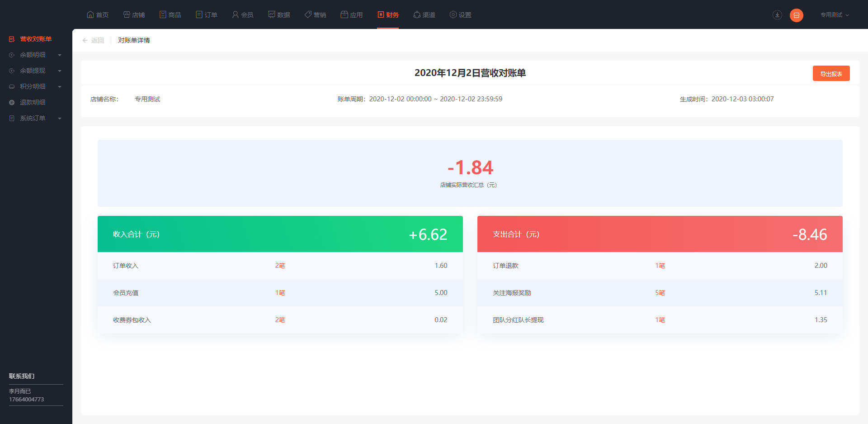Click the back arrow icon

[85, 40]
